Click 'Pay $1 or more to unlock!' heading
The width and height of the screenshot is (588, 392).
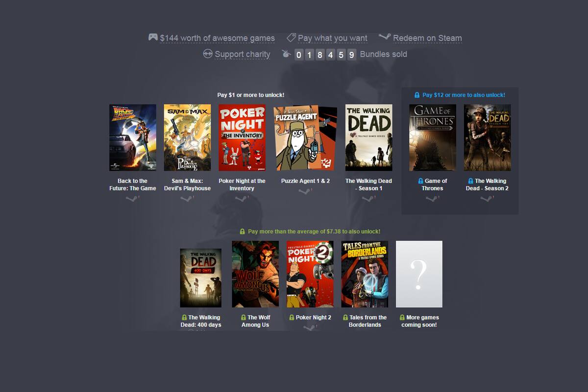(251, 95)
